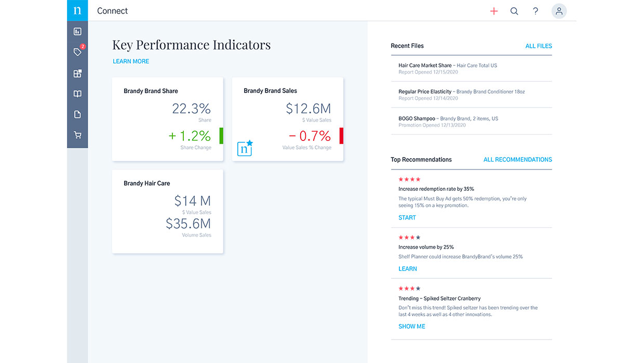Open the Brandy Hair Care card
Screen dimensions: 644x363
click(168, 212)
